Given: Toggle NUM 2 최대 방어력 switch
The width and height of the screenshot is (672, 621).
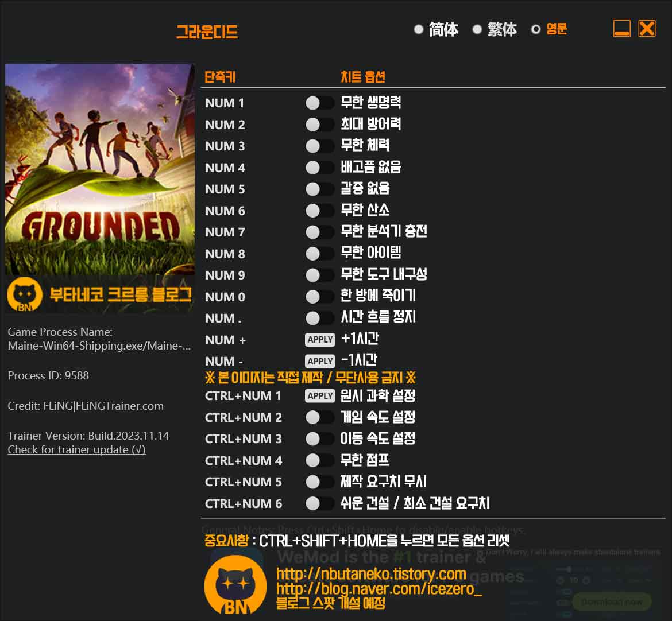Looking at the screenshot, I should [x=320, y=125].
